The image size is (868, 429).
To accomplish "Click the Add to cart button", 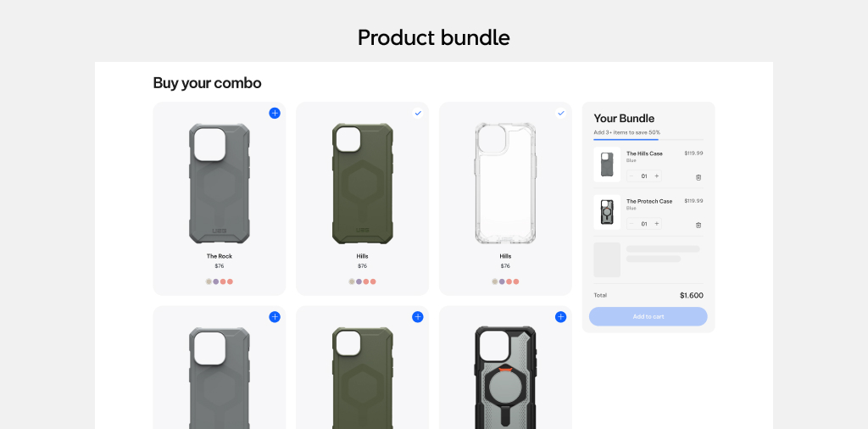I will pos(648,316).
